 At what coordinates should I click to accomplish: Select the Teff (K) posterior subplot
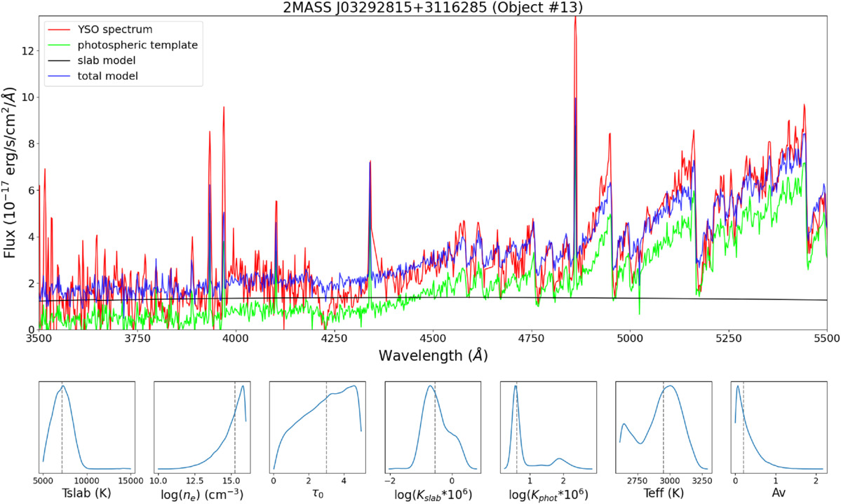tap(664, 427)
